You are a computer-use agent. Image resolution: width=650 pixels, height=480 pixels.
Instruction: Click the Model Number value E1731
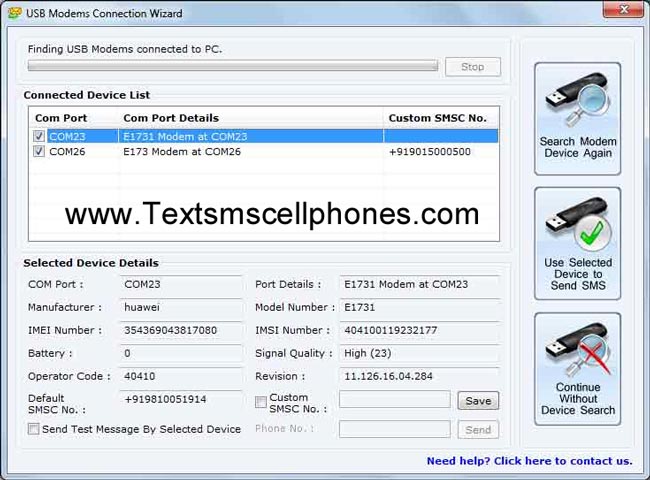[420, 307]
